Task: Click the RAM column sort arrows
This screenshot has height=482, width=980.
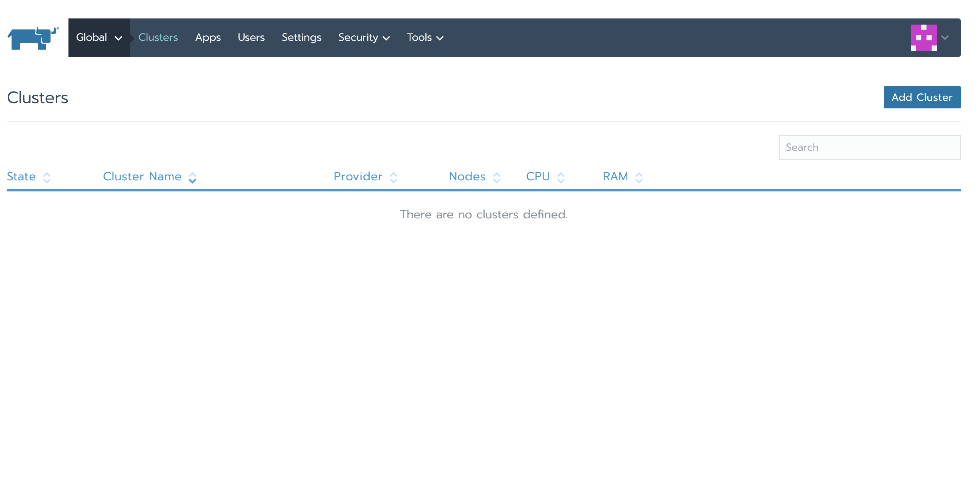Action: pos(639,178)
